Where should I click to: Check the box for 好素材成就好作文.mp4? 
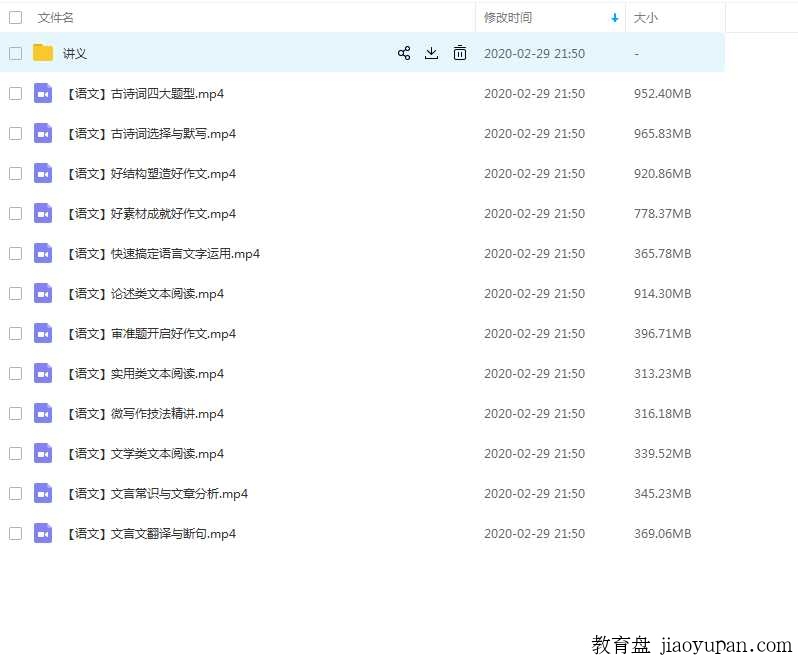pyautogui.click(x=16, y=213)
